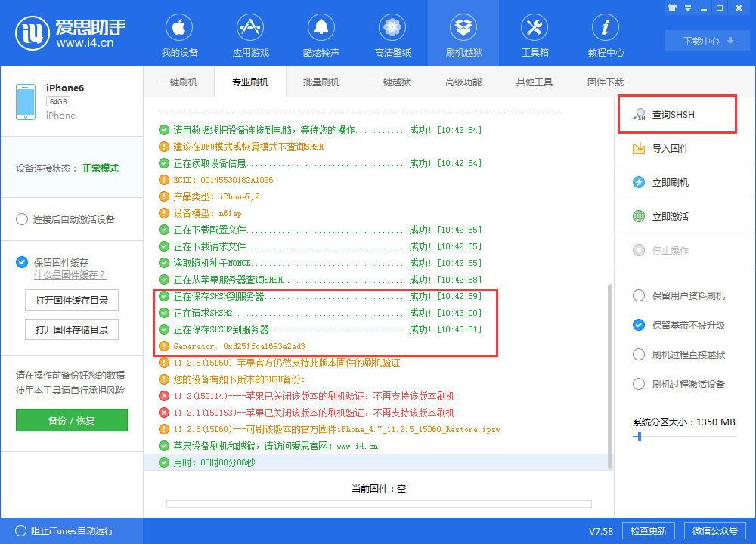Click ECID: 00145530182A1026 text
Image resolution: width=756 pixels, height=544 pixels.
pyautogui.click(x=223, y=181)
